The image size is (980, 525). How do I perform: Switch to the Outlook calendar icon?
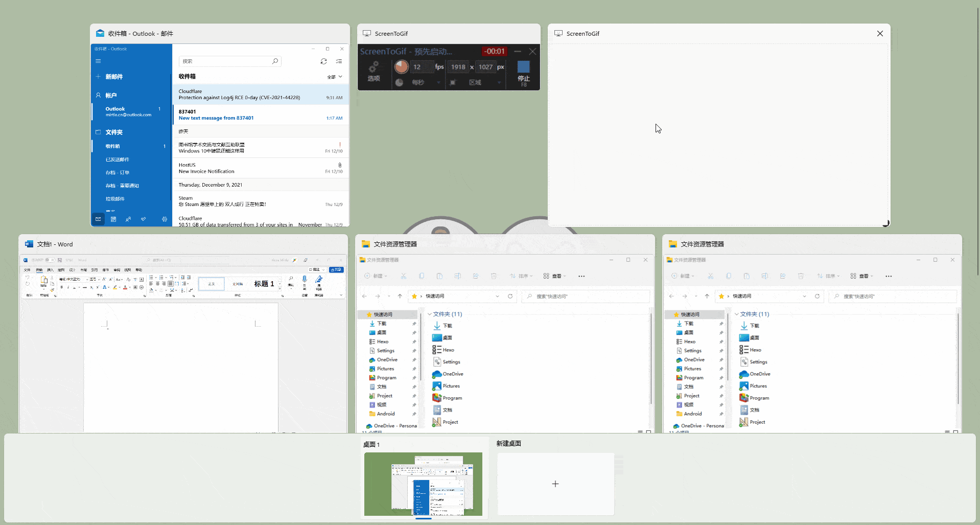coord(113,219)
